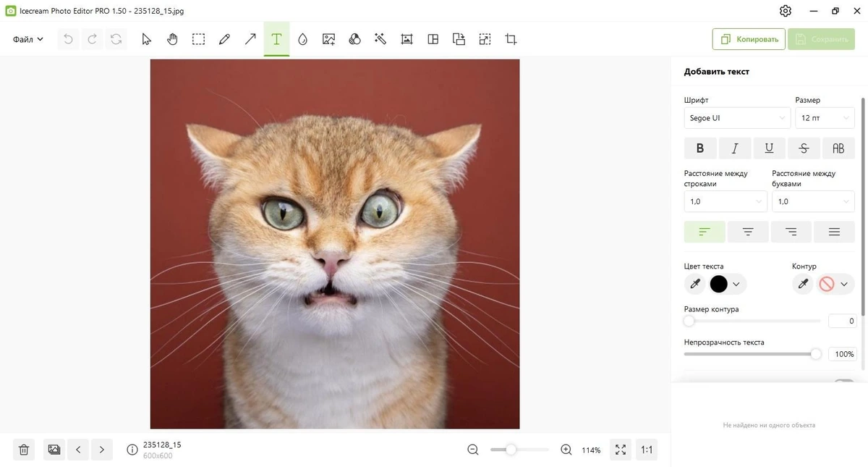
Task: Select the arrow shape tool
Action: [x=250, y=39]
